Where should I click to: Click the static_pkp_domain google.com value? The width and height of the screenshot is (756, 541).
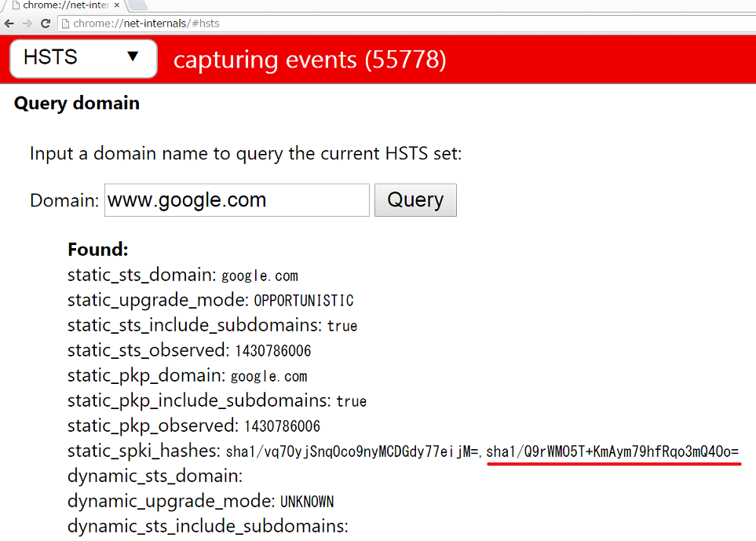pyautogui.click(x=268, y=377)
